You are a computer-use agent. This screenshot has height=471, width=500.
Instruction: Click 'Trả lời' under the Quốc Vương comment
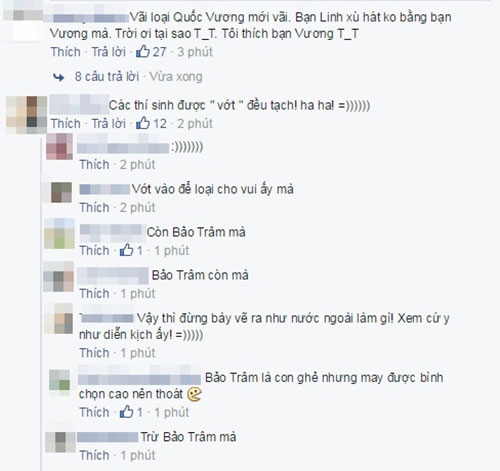pos(109,52)
